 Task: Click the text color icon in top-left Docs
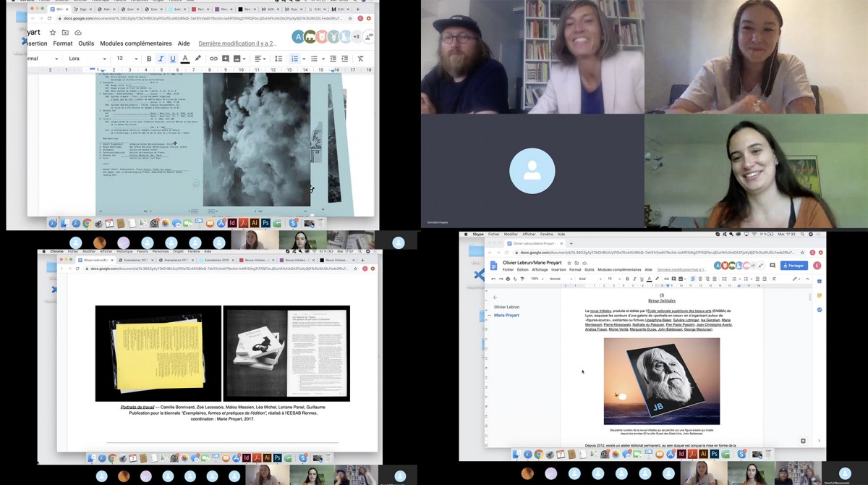point(185,59)
